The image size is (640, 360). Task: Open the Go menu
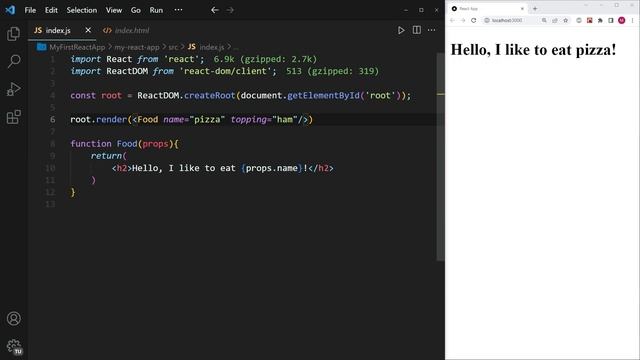[136, 10]
